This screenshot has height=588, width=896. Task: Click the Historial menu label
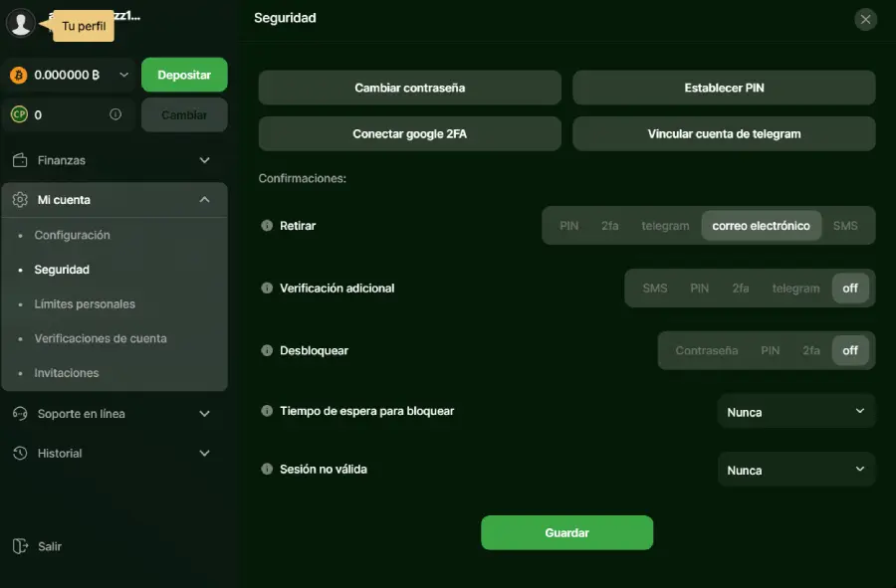coord(60,454)
